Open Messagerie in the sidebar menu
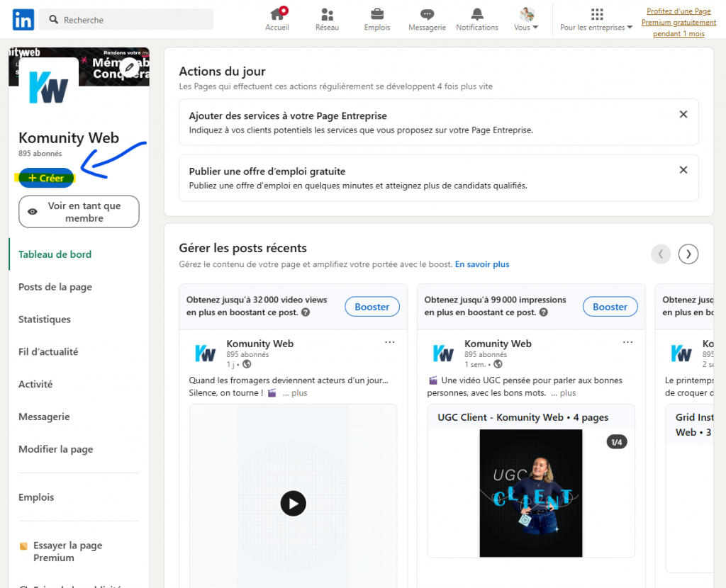The height and width of the screenshot is (588, 726). point(44,417)
